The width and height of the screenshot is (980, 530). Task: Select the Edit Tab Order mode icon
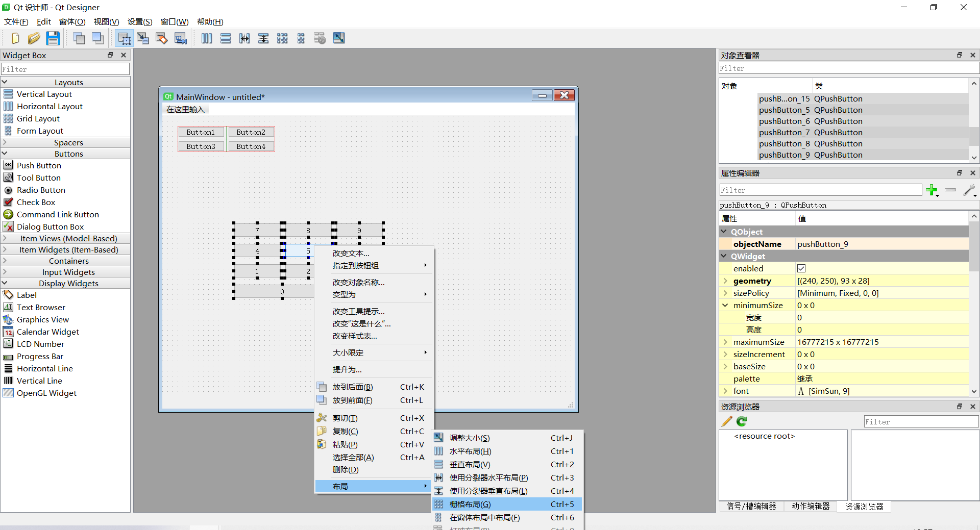[x=181, y=38]
